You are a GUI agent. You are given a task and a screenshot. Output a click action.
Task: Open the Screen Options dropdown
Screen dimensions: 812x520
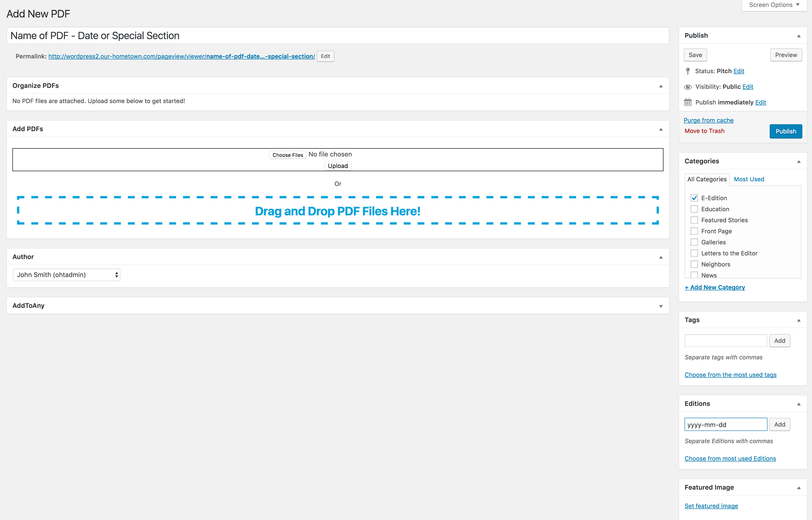(774, 5)
